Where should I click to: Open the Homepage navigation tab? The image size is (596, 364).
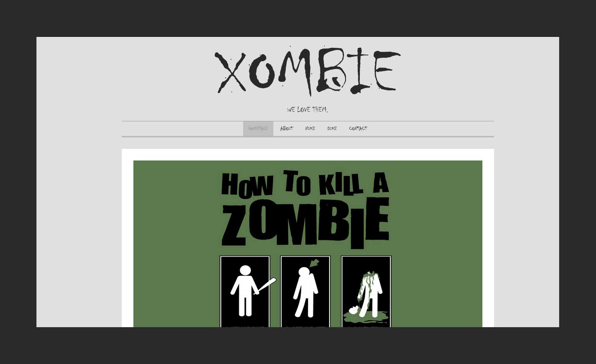[258, 129]
